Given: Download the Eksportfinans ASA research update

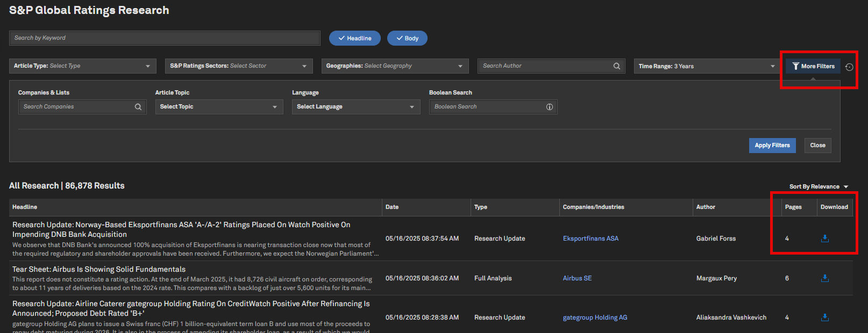Looking at the screenshot, I should [824, 238].
